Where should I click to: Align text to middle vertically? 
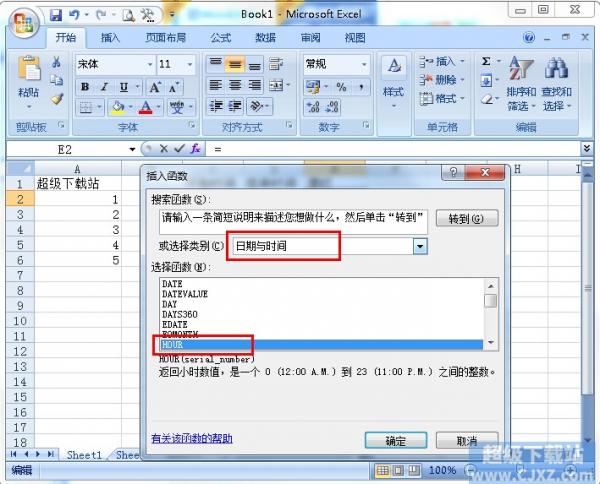coord(235,64)
